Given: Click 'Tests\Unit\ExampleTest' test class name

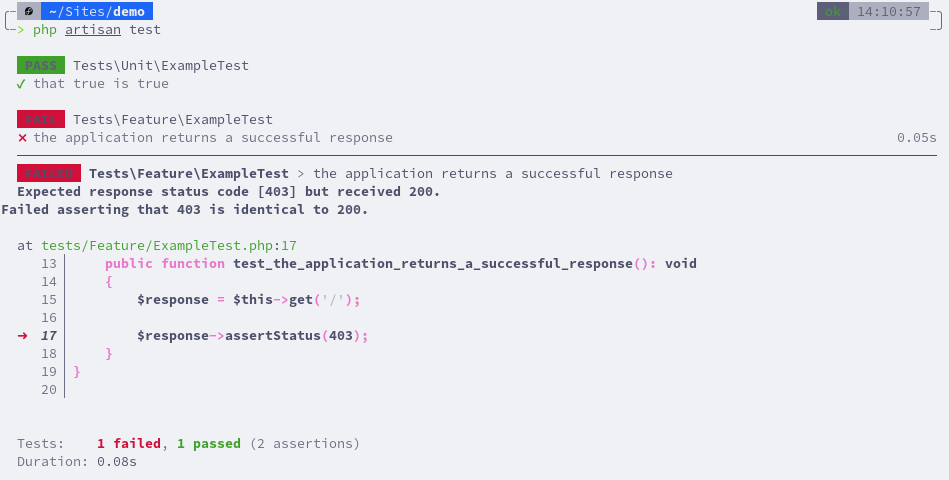Looking at the screenshot, I should coord(161,65).
